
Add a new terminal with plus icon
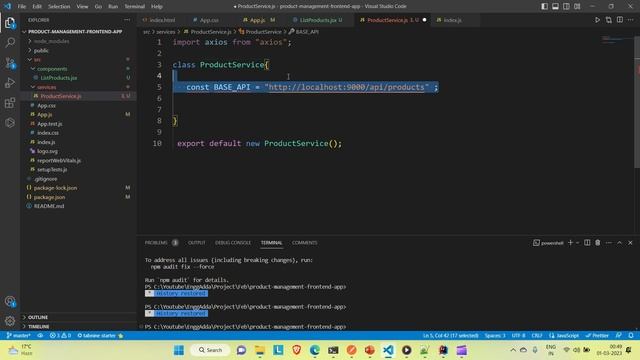coord(570,242)
